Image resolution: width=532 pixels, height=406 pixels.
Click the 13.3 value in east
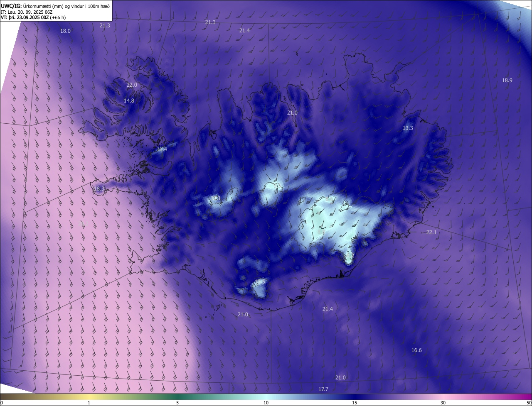408,128
